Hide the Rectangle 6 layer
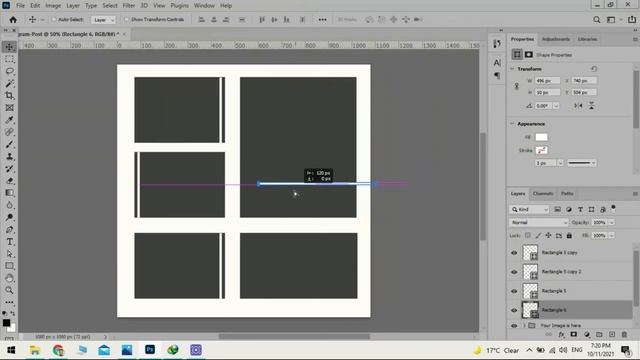The image size is (640, 360). tap(514, 310)
